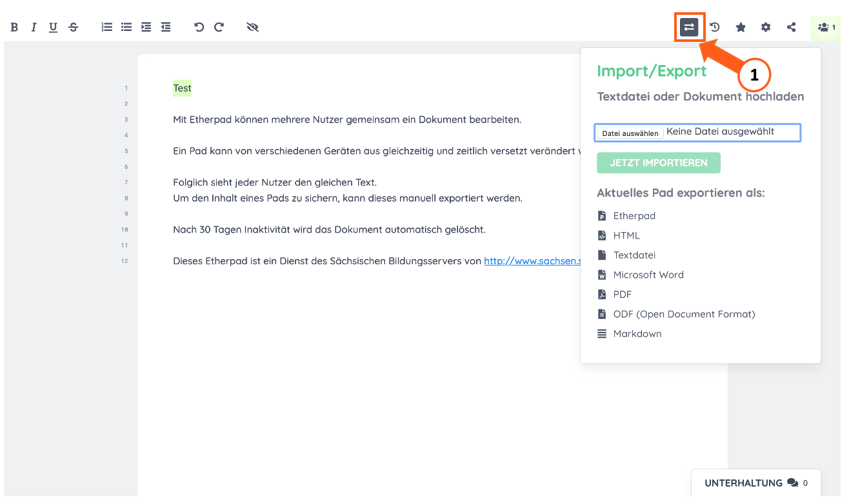Save a revision with the star icon

click(741, 27)
